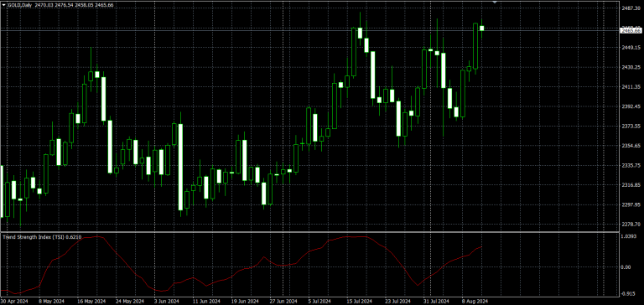The height and width of the screenshot is (305, 644).
Task: Click the 2278.70 price scale label
Action: (631, 225)
